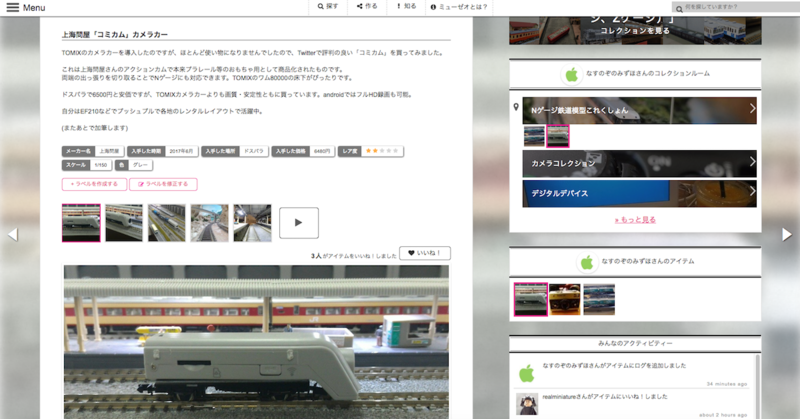The height and width of the screenshot is (419, 800).
Task: Click the 入手した価格 6480円 label
Action: (x=303, y=151)
